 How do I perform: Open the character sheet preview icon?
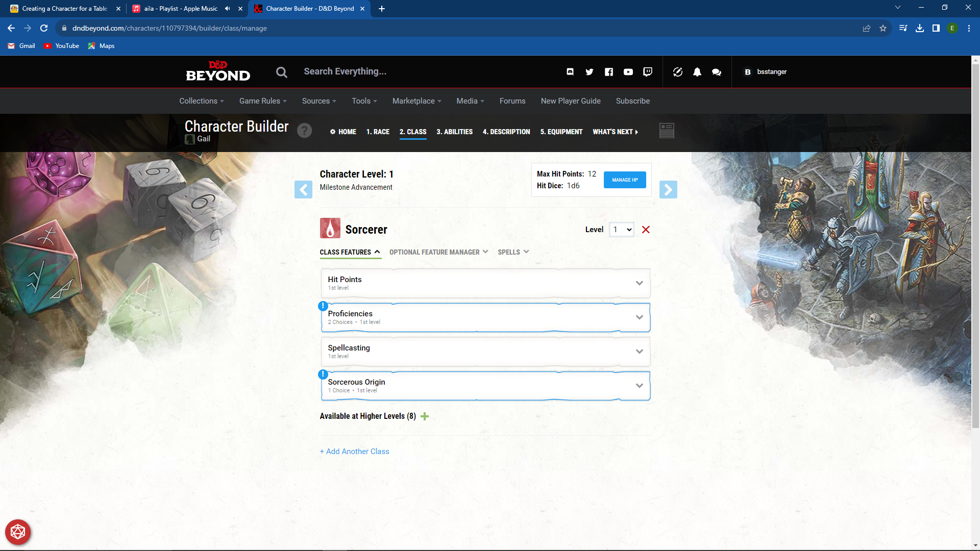pyautogui.click(x=667, y=131)
